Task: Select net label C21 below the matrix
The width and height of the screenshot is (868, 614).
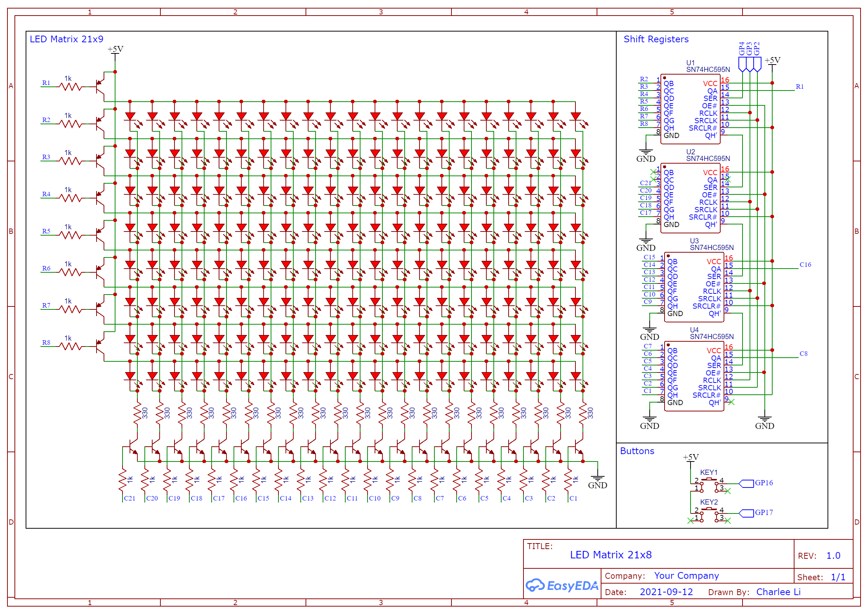Action: 130,499
